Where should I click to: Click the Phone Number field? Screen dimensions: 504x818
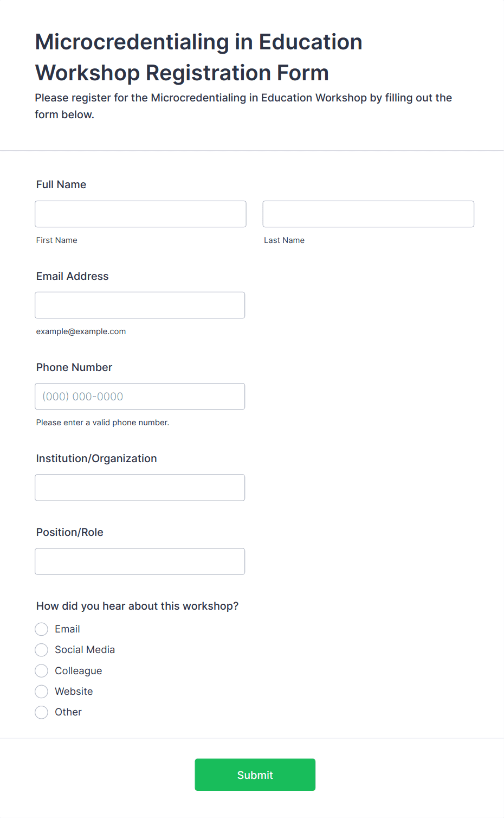(x=140, y=396)
